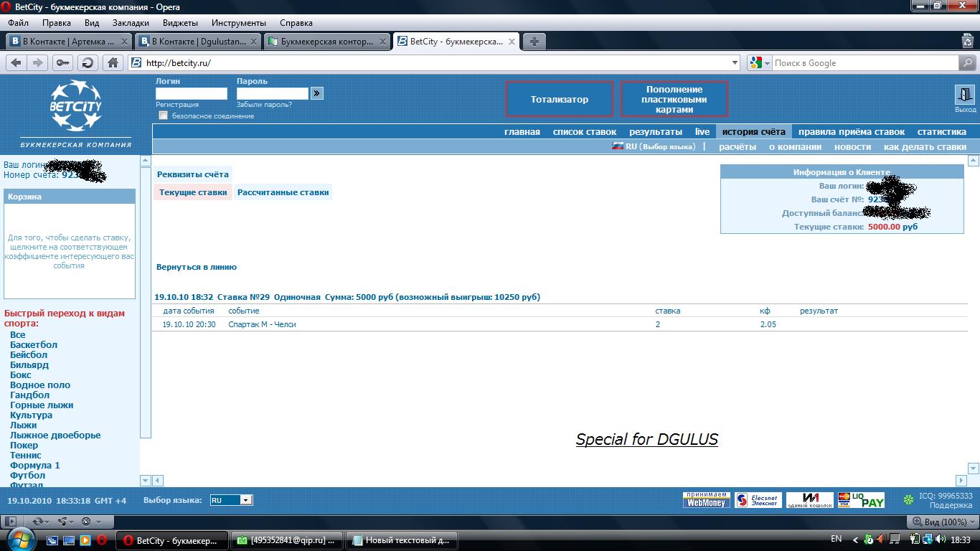This screenshot has width=980, height=551.
Task: Expand the address bar history dropdown
Action: 735,62
